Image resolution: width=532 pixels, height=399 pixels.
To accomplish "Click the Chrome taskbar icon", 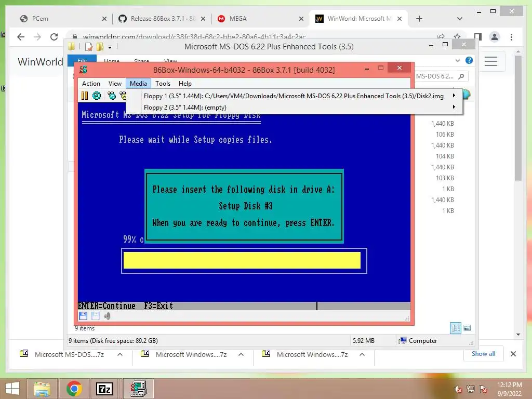I will click(x=74, y=389).
